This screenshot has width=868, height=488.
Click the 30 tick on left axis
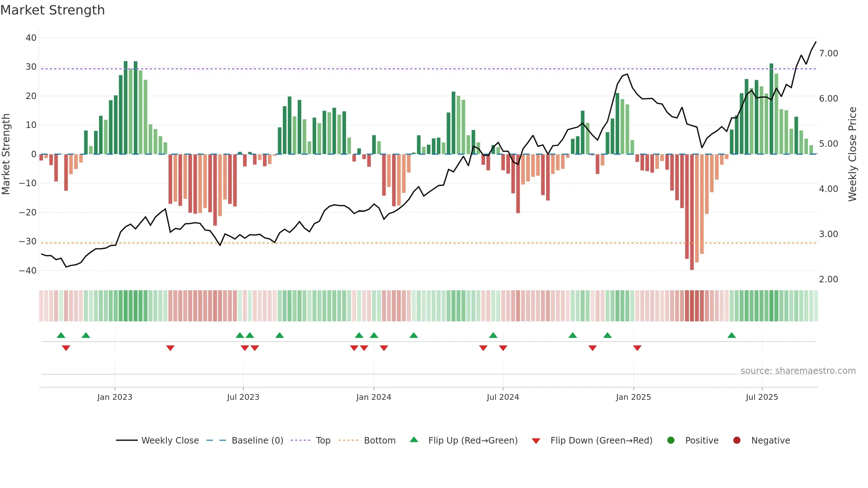(x=31, y=67)
